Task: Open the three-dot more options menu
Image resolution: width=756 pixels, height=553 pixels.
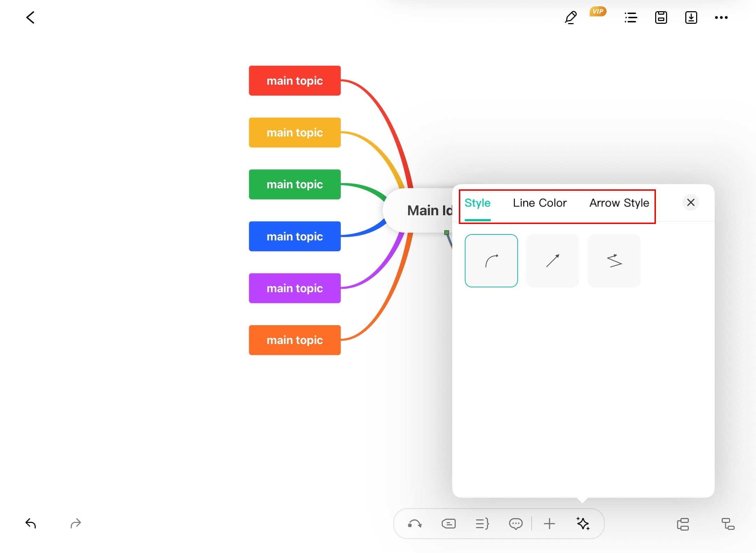Action: (721, 17)
